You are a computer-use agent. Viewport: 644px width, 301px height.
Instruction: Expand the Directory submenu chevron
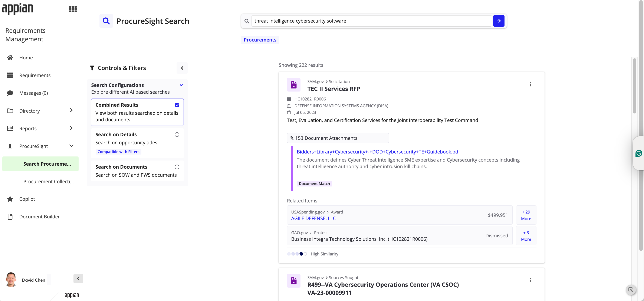(x=71, y=110)
